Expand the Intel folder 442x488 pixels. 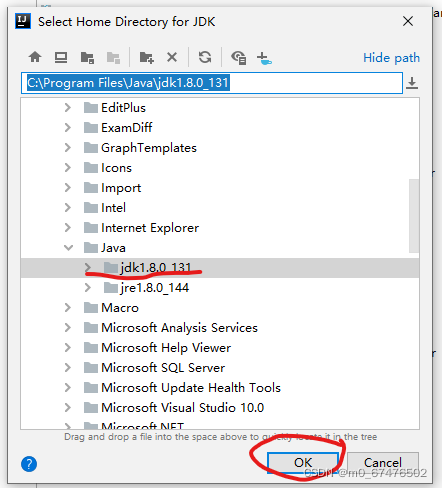coord(68,208)
